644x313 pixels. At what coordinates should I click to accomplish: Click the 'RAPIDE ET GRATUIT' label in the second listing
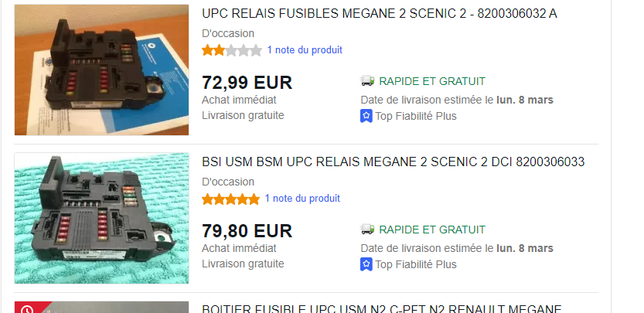tap(432, 230)
